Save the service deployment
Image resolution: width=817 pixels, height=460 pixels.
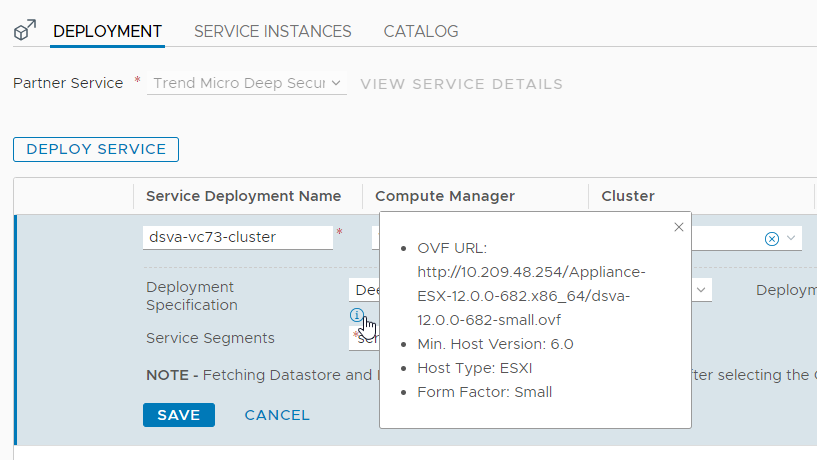click(178, 415)
